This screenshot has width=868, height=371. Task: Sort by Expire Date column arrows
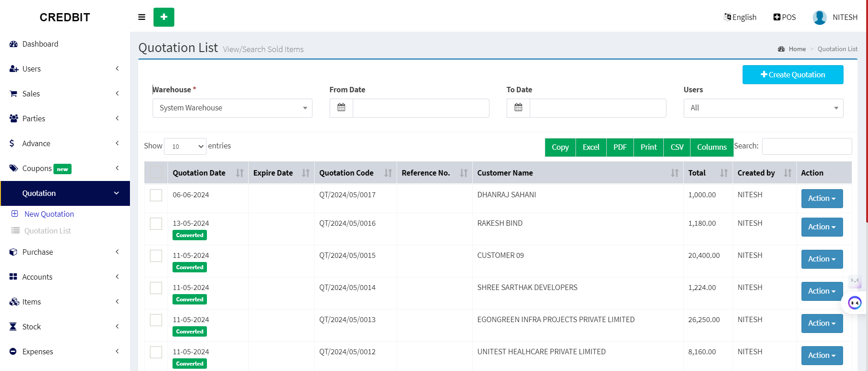click(306, 173)
